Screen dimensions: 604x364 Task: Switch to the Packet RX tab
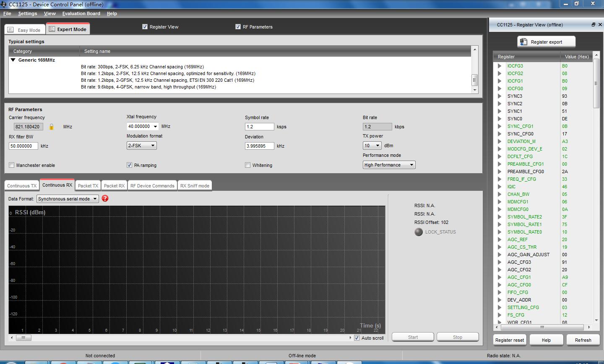pos(114,186)
